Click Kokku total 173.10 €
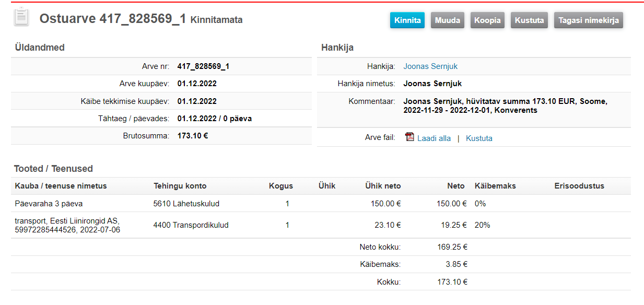The image size is (644, 305). [x=452, y=282]
